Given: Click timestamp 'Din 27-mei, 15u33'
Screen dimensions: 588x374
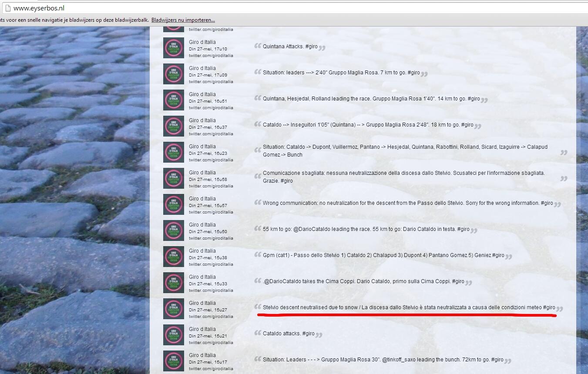Looking at the screenshot, I should [x=208, y=284].
